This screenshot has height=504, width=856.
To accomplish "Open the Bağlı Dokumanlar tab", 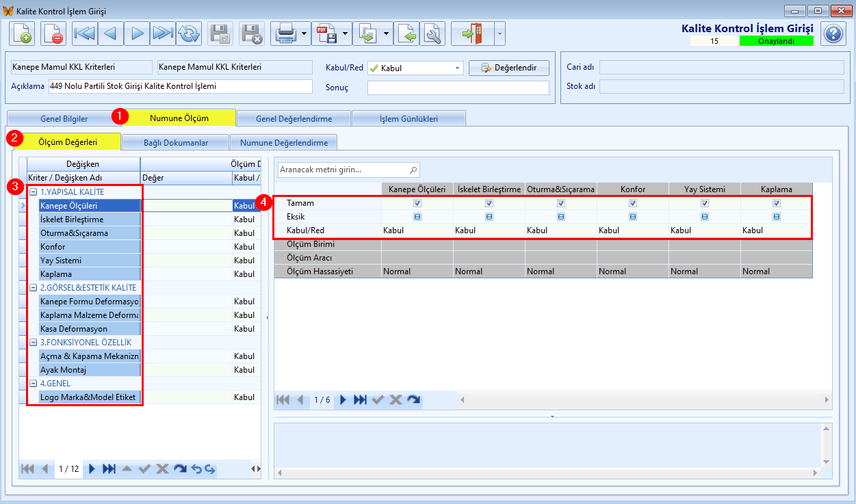I will point(176,142).
